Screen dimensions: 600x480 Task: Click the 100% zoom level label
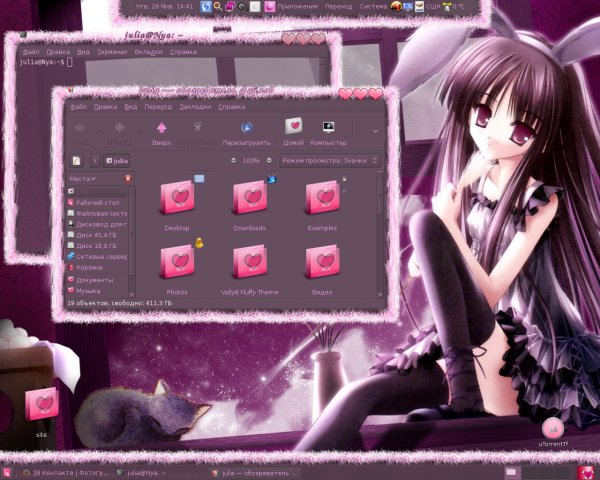point(251,161)
